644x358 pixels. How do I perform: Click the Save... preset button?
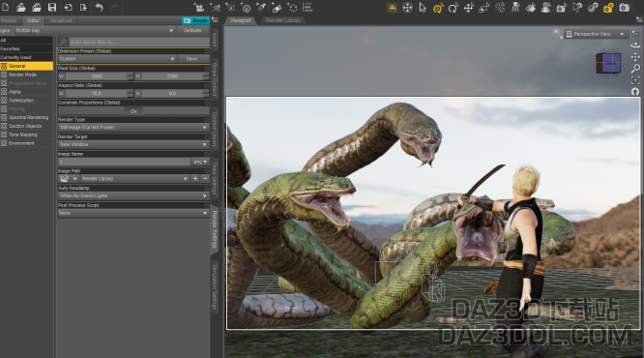coord(193,59)
